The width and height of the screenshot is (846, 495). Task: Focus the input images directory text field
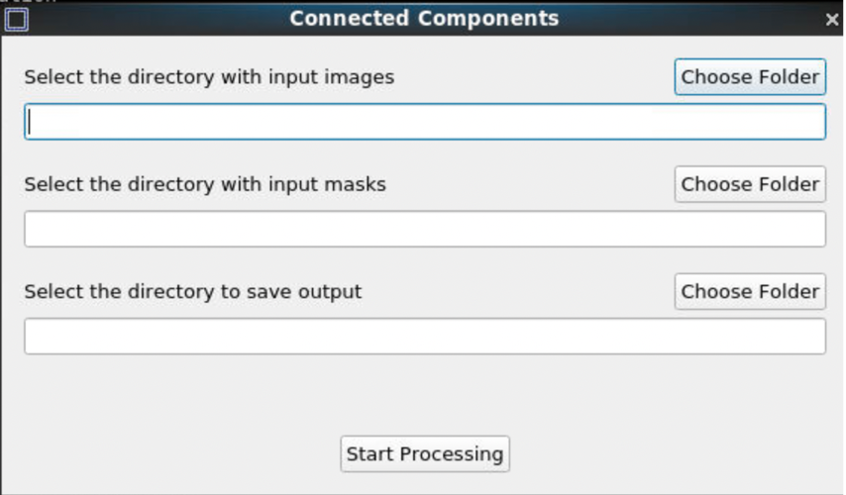pos(425,122)
